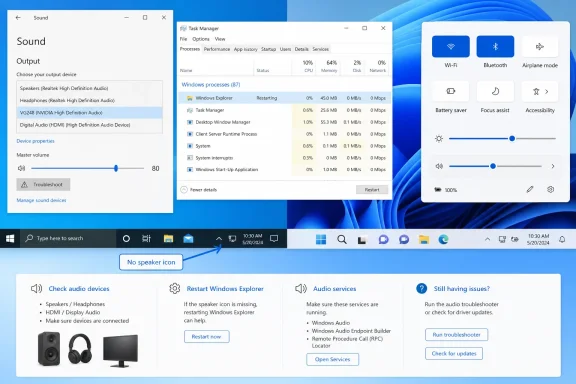Toggle Focus assist tile

(495, 91)
